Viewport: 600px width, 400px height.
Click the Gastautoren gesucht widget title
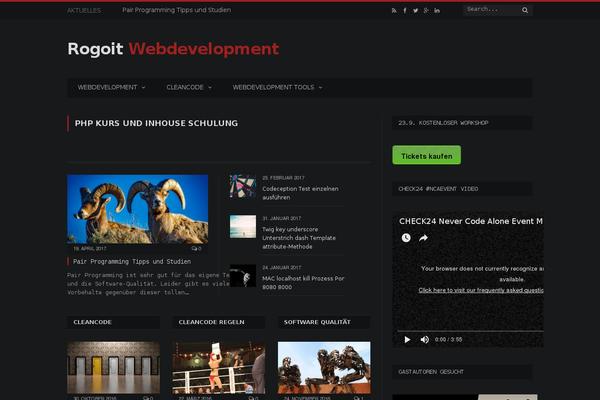click(x=431, y=372)
